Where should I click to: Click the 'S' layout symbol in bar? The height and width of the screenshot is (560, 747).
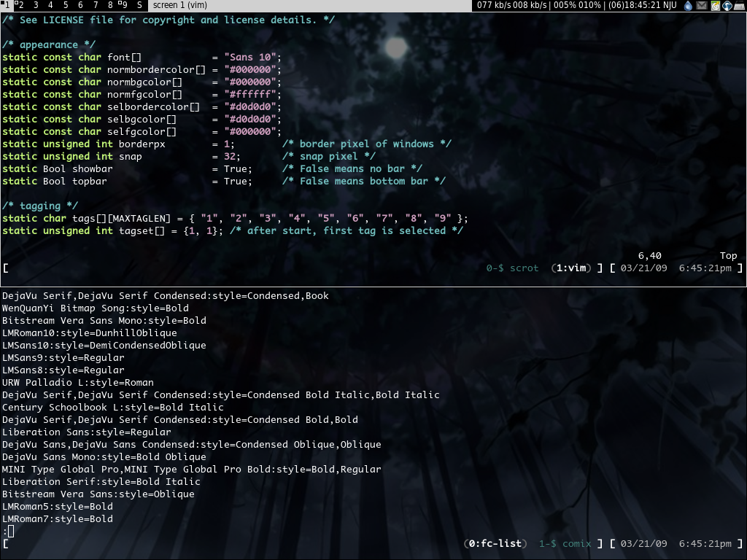click(x=139, y=5)
